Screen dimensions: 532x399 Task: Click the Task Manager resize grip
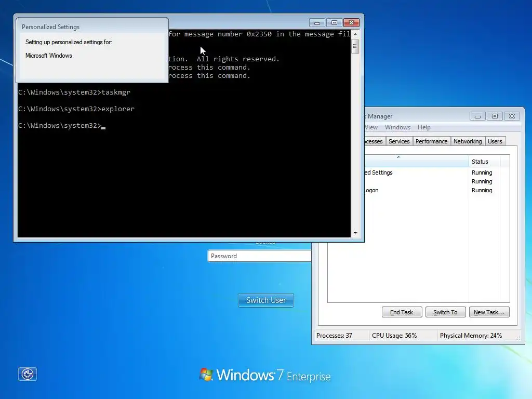518,338
